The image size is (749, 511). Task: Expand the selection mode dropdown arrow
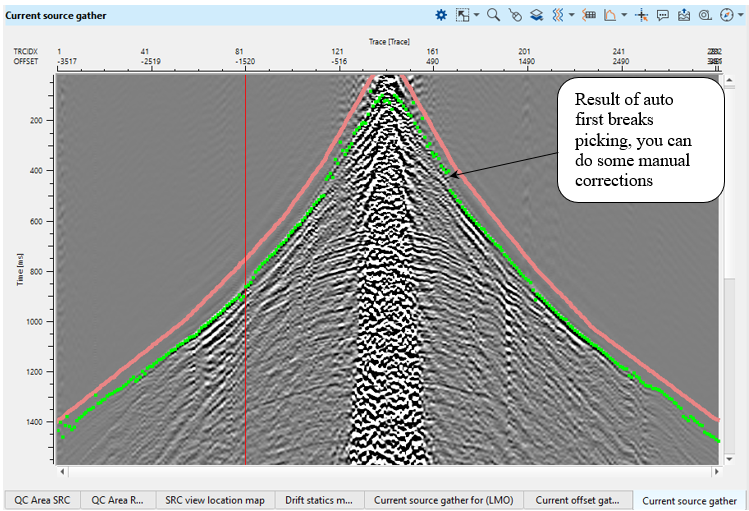pos(476,15)
